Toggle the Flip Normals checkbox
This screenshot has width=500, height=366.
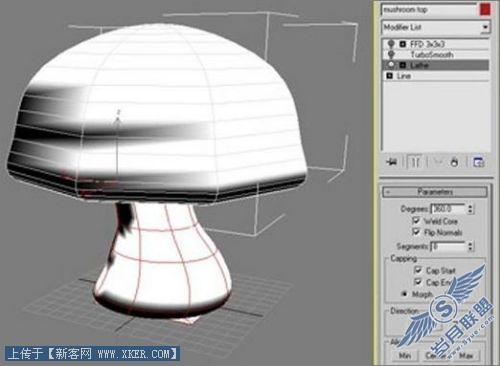tap(416, 232)
